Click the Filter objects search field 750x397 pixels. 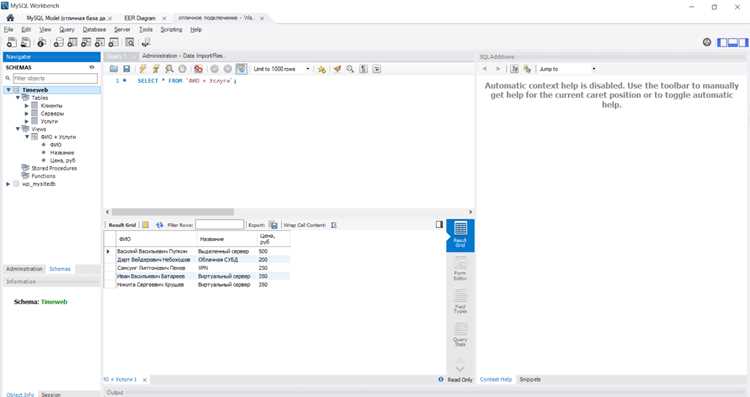(x=55, y=78)
